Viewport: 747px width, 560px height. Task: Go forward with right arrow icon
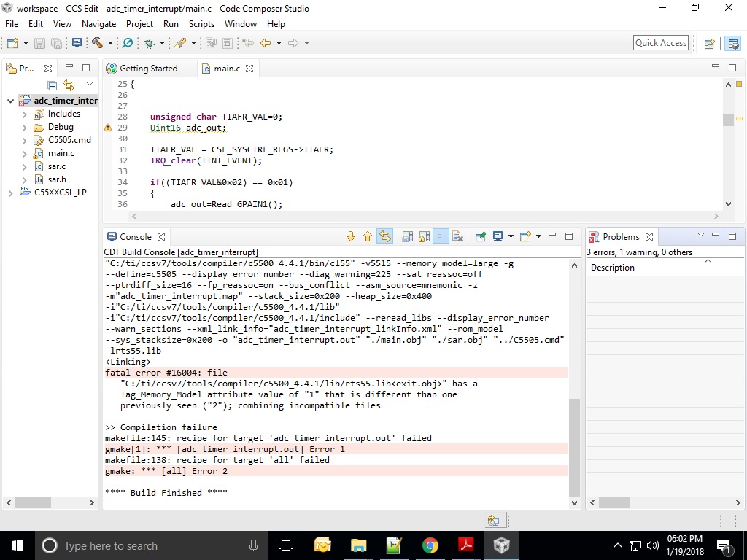pos(293,43)
